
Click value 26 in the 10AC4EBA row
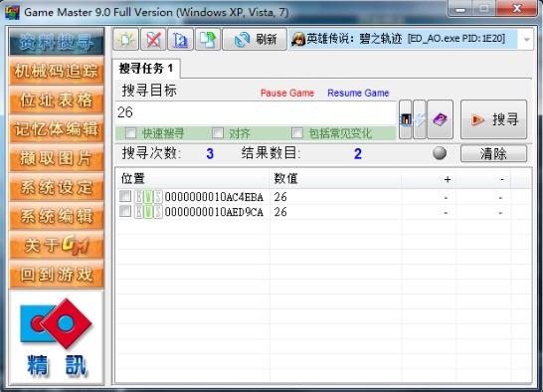pos(280,197)
